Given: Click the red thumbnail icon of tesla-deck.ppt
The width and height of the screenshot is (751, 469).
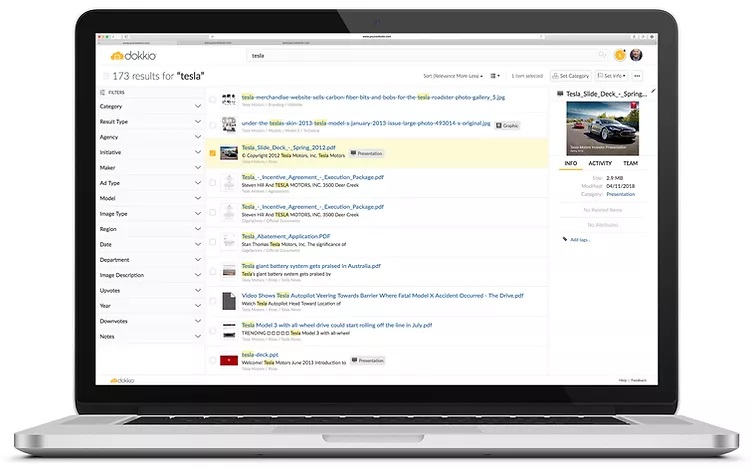Looking at the screenshot, I should click(x=229, y=360).
